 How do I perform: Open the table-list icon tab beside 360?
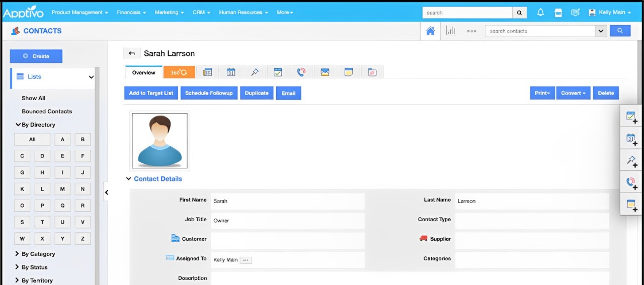pyautogui.click(x=207, y=72)
